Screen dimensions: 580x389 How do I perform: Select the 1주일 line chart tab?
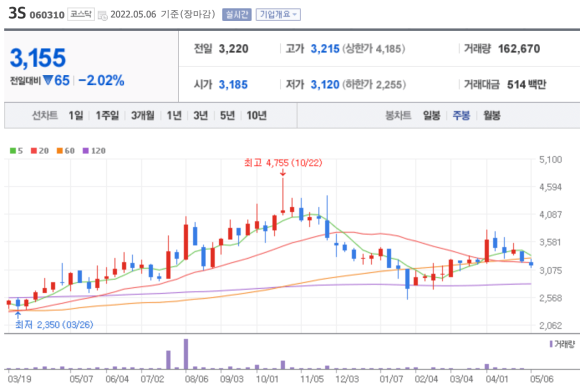click(107, 116)
